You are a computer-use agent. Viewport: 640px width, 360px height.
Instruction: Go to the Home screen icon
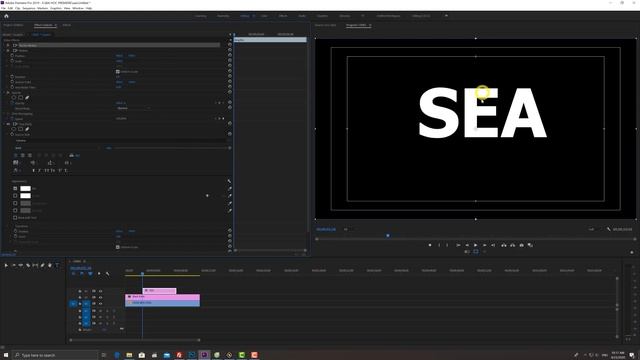[6, 16]
